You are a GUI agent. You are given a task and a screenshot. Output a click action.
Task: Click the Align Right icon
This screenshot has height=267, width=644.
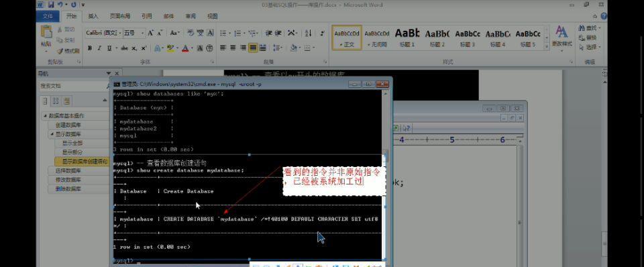pyautogui.click(x=243, y=48)
